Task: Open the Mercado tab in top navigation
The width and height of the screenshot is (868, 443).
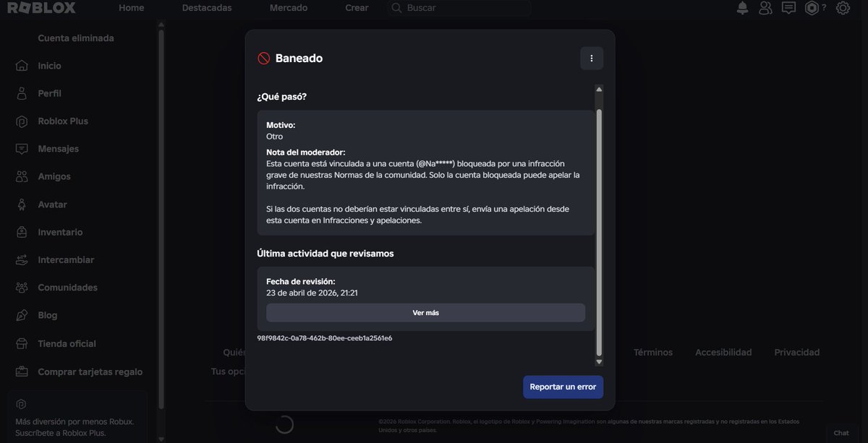Action: tap(289, 8)
